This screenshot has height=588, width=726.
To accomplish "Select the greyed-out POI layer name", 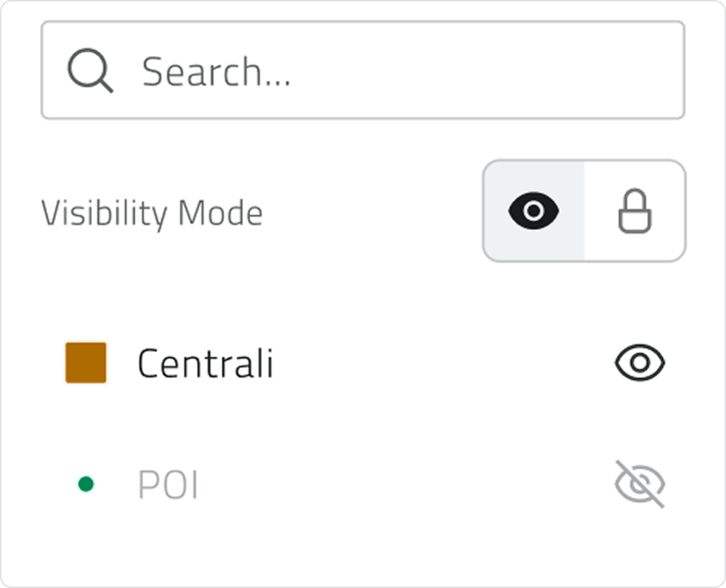I will [x=168, y=485].
